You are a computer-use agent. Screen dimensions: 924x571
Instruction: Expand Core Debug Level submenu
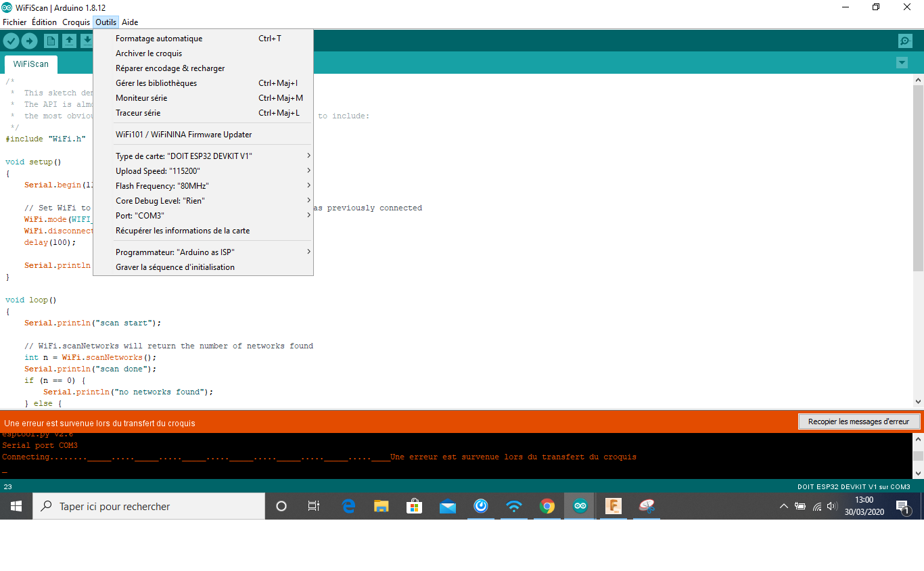point(203,201)
